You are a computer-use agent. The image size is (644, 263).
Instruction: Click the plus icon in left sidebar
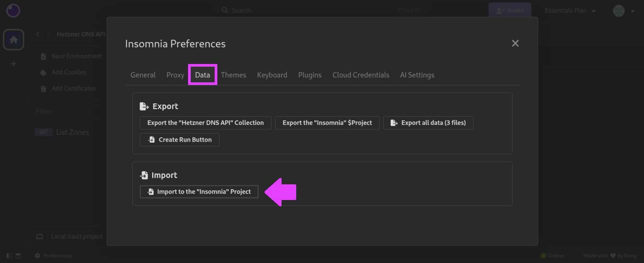14,64
